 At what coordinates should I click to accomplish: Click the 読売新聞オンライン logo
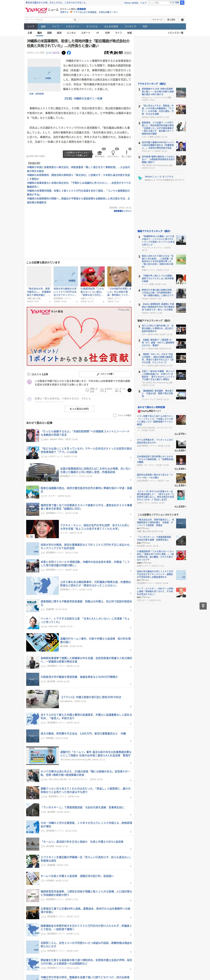click(x=118, y=53)
